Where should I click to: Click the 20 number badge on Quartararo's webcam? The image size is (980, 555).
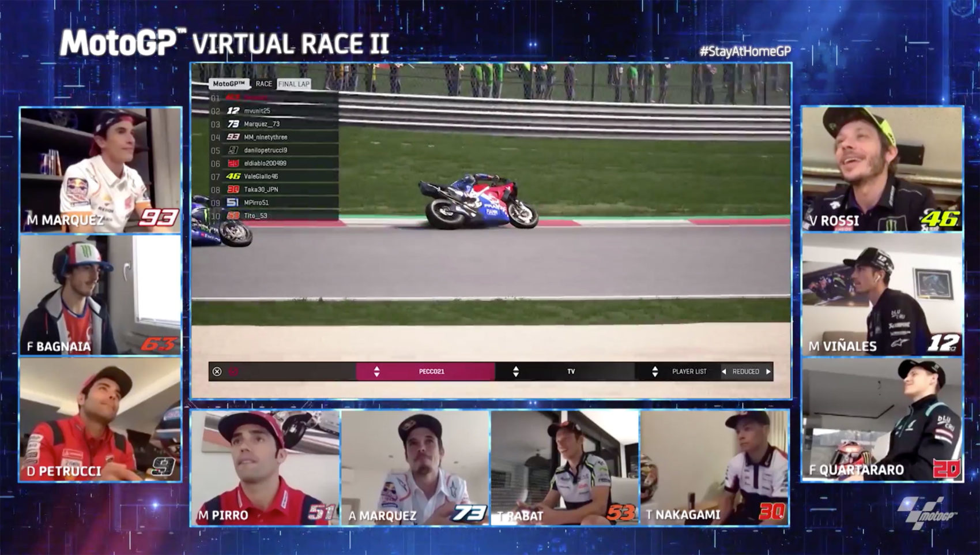[x=945, y=468]
